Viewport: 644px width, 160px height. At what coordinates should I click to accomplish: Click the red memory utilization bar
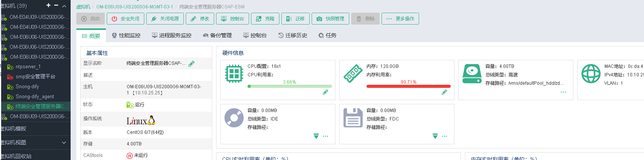(408, 86)
